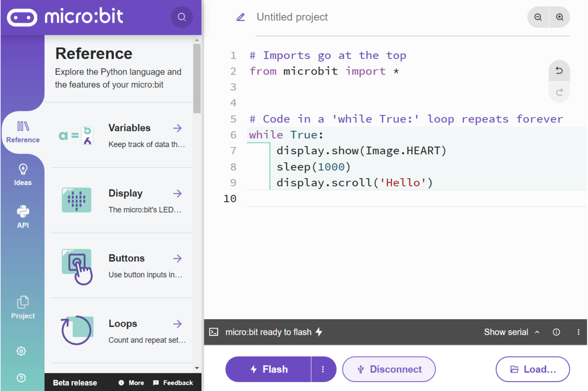Click the Display arrow icon
Screen dimensions: 588x391
click(x=177, y=193)
